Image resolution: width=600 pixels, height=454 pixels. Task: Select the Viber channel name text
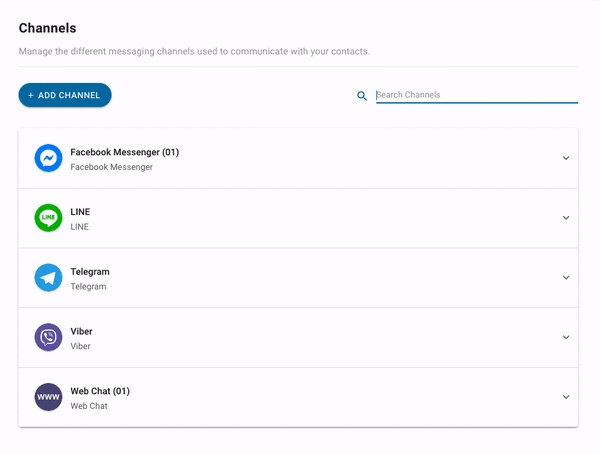(x=81, y=331)
